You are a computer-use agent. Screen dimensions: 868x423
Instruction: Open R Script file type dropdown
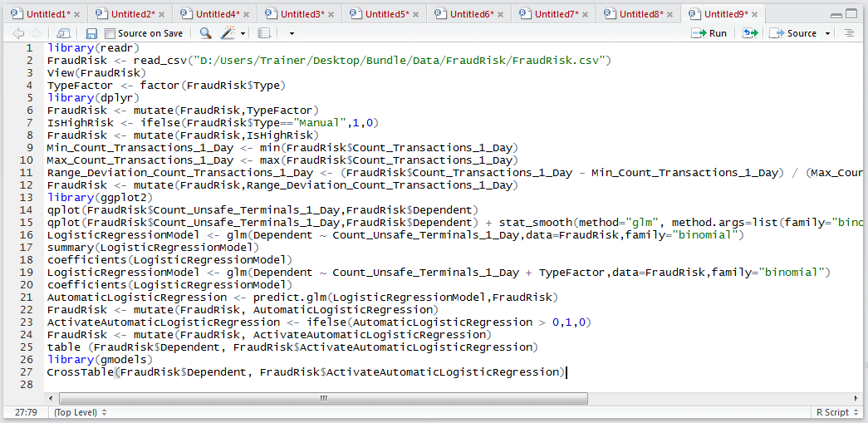pos(836,412)
